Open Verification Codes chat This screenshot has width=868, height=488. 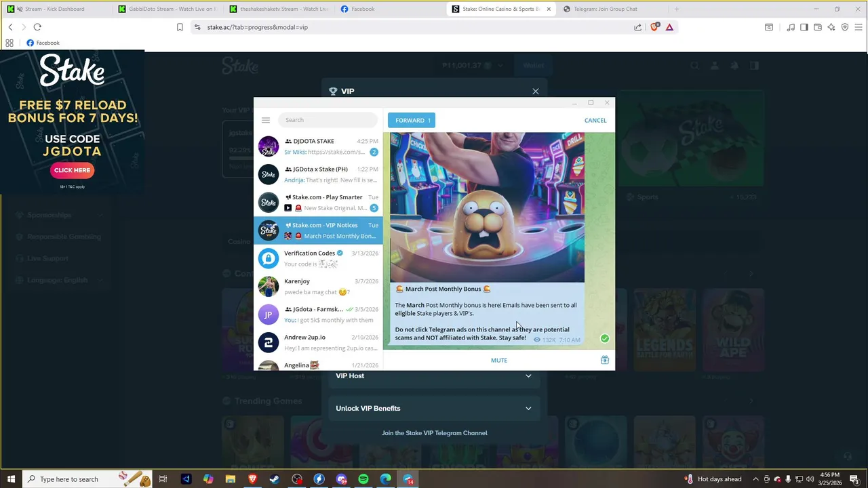[x=318, y=258]
